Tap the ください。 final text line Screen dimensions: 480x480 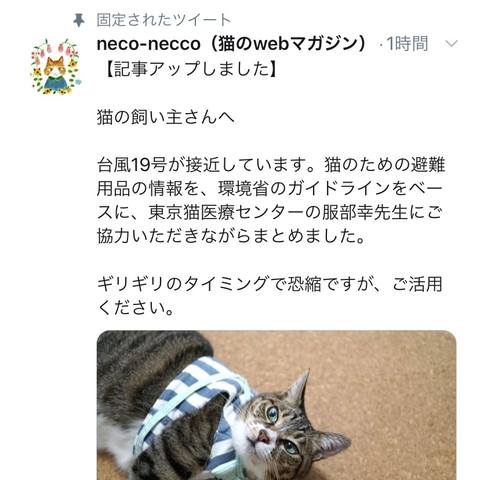136,308
